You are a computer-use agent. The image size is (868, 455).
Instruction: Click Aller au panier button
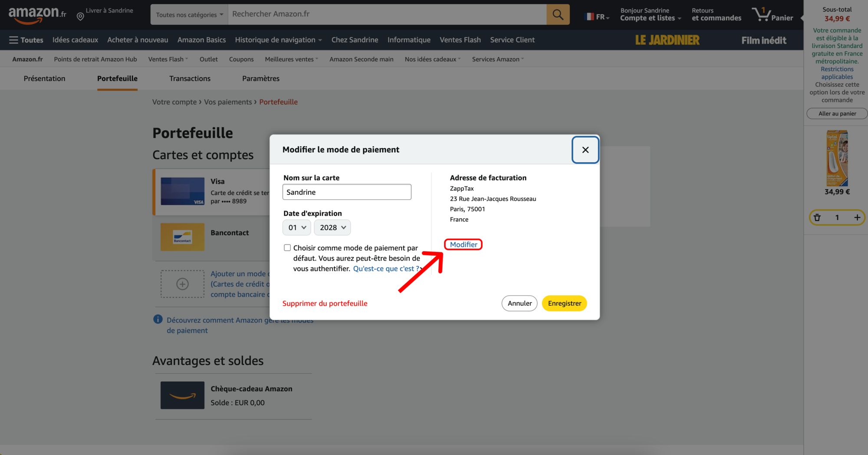(837, 114)
